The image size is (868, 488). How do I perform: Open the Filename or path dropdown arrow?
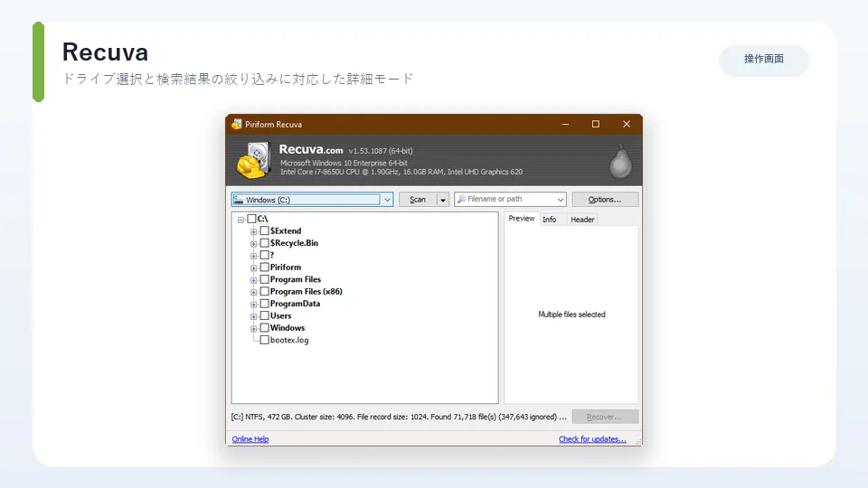[561, 199]
